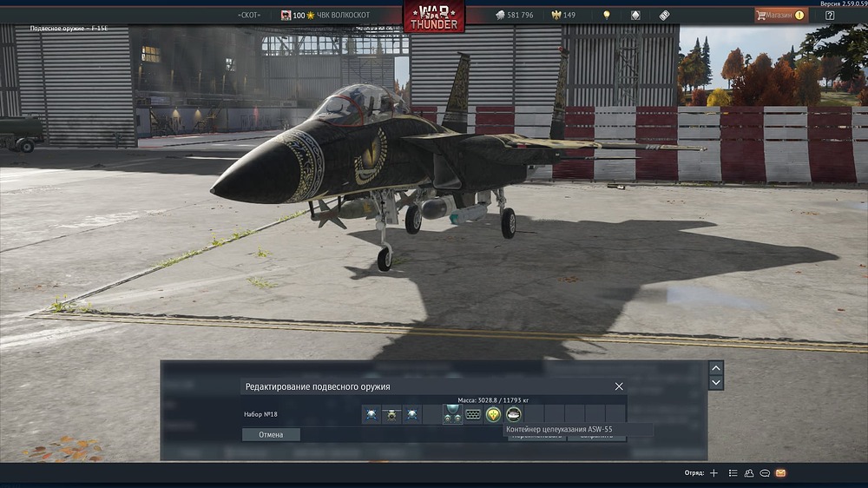Screen dimensions: 868x488
Task: Click the Редактирование подвесного оружия title
Action: pyautogui.click(x=318, y=386)
